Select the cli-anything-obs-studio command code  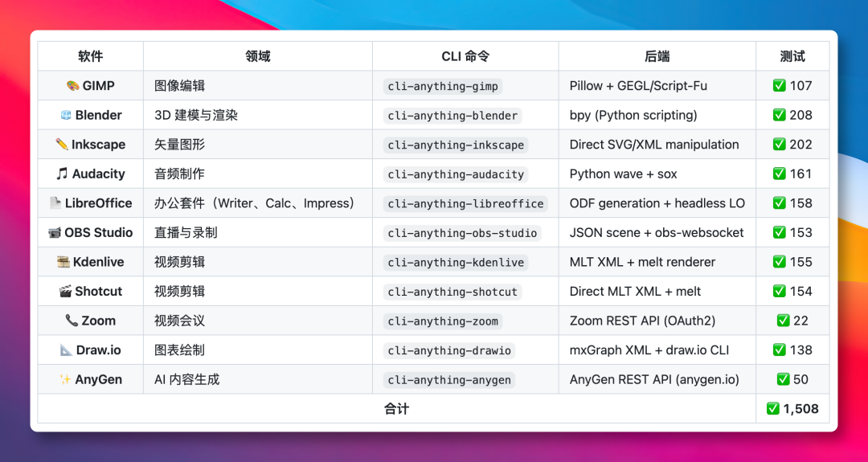(x=462, y=233)
